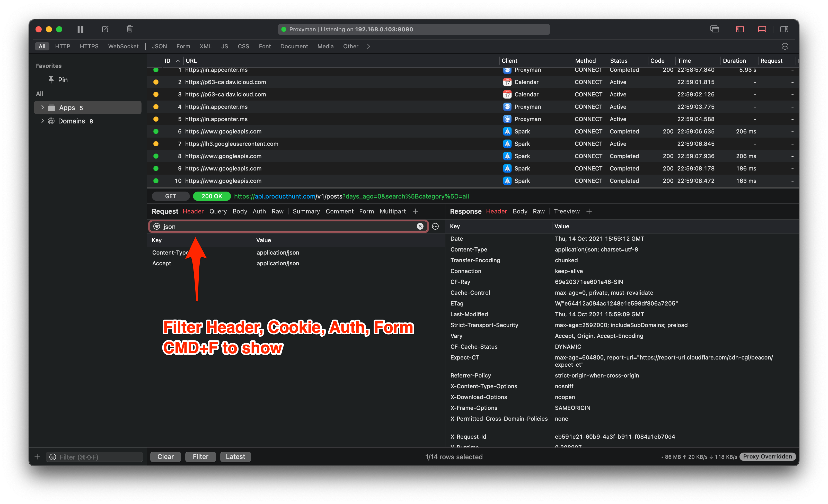Image resolution: width=828 pixels, height=504 pixels.
Task: Toggle the bottom detail panel
Action: (762, 29)
